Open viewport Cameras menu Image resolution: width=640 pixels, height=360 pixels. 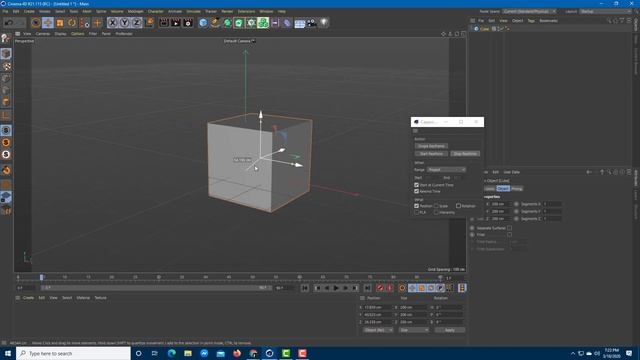(43, 34)
